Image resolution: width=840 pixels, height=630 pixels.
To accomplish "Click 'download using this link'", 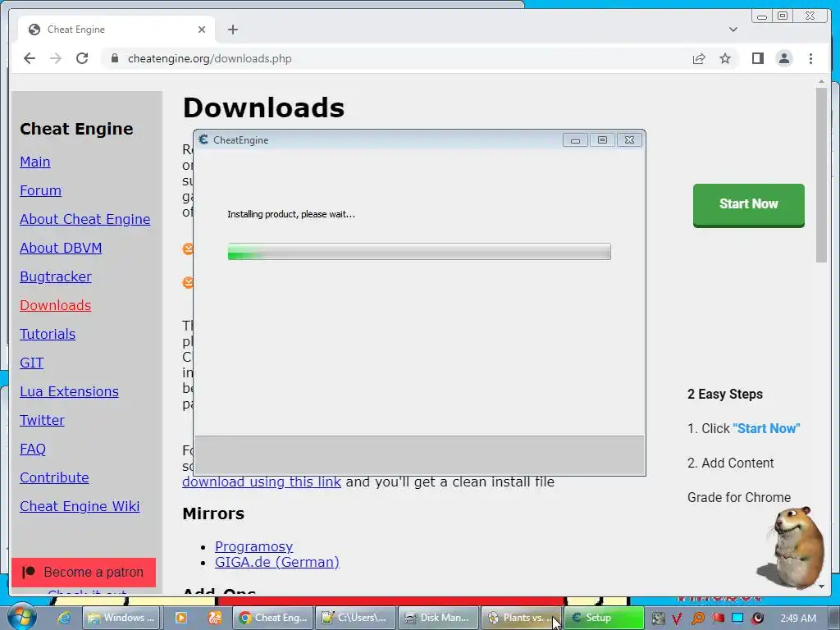I will (x=262, y=482).
